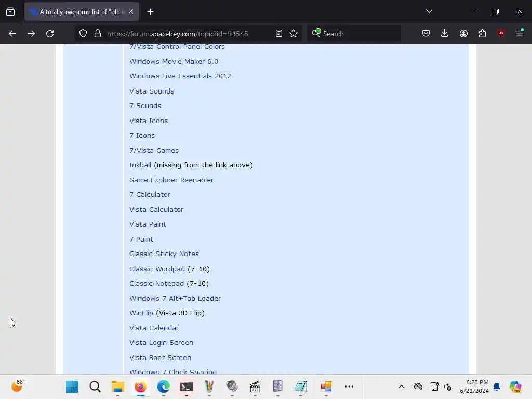
Task: List all tabs dropdown arrow
Action: [429, 11]
